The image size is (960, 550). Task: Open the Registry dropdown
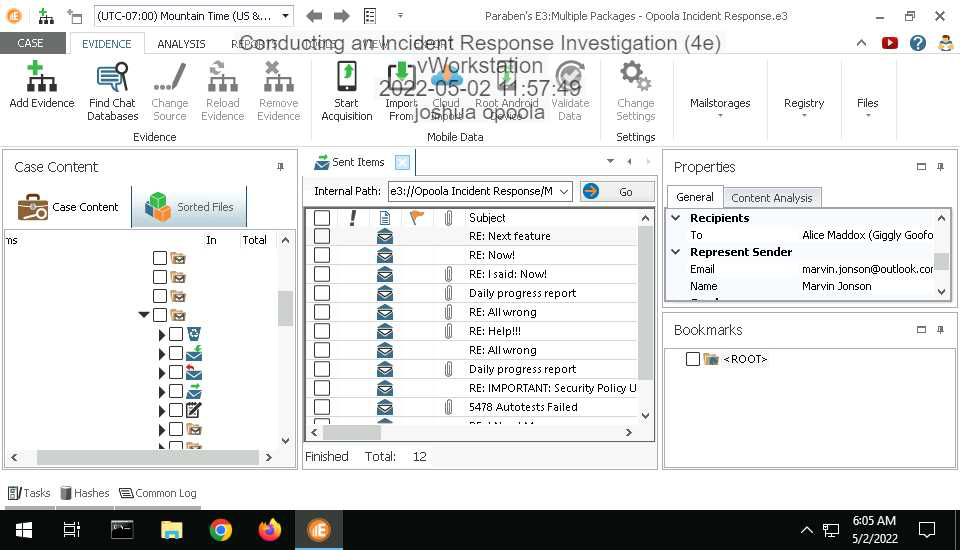(x=804, y=106)
